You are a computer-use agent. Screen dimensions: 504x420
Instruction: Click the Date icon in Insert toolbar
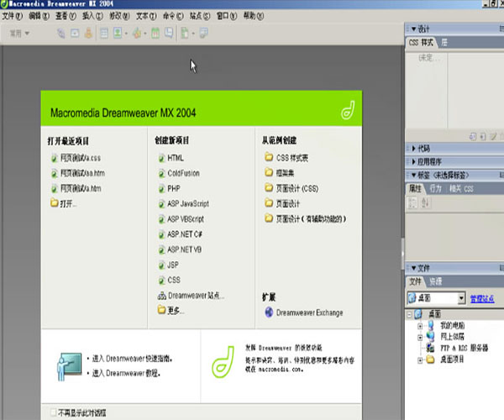(155, 34)
